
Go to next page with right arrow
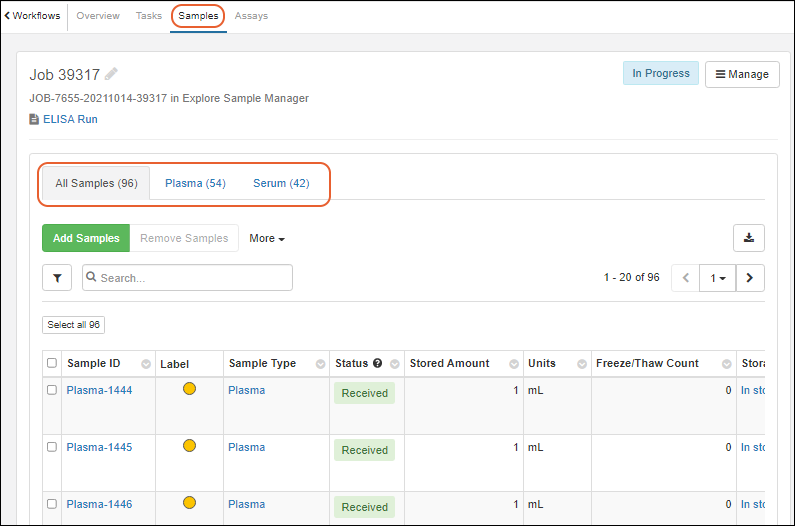750,278
